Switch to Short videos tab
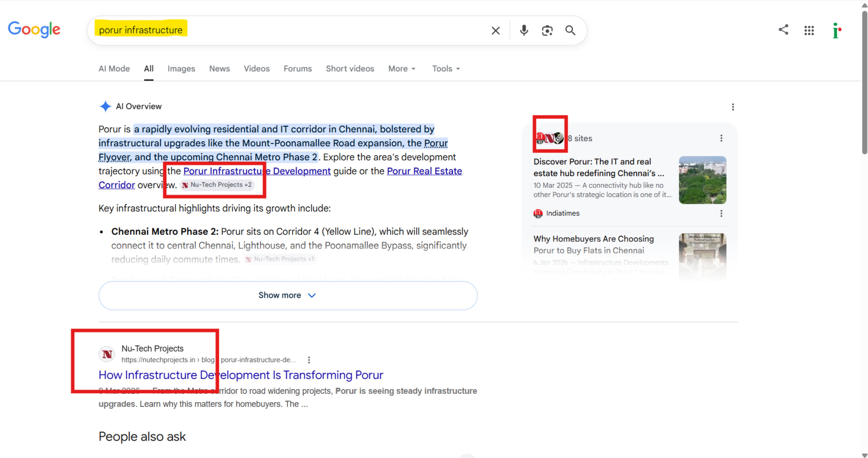 350,69
